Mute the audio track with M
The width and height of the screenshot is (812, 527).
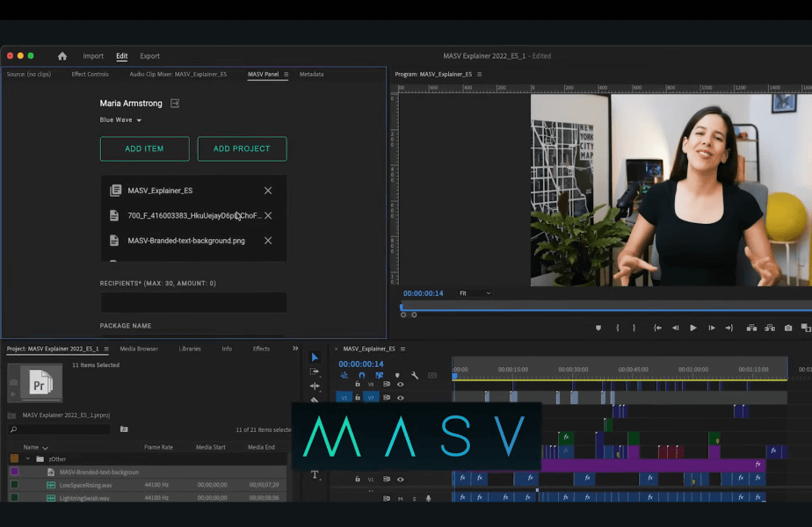coord(401,499)
